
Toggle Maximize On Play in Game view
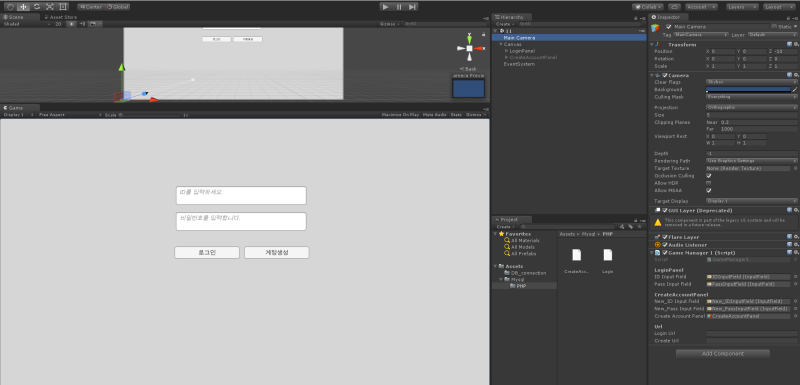click(x=401, y=115)
